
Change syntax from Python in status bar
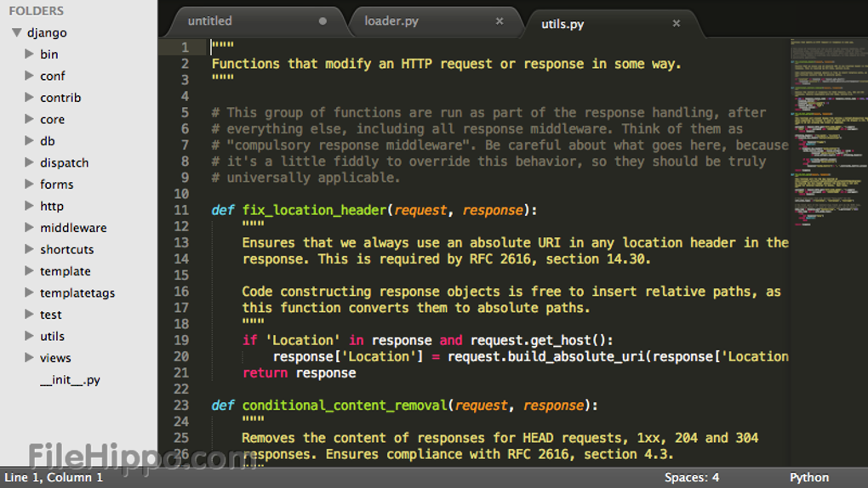coord(808,478)
